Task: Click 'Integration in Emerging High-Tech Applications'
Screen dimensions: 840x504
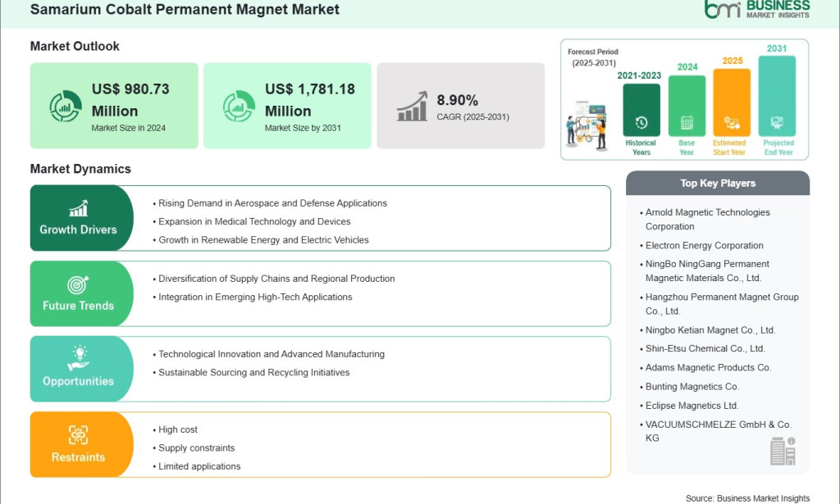Action: point(255,297)
